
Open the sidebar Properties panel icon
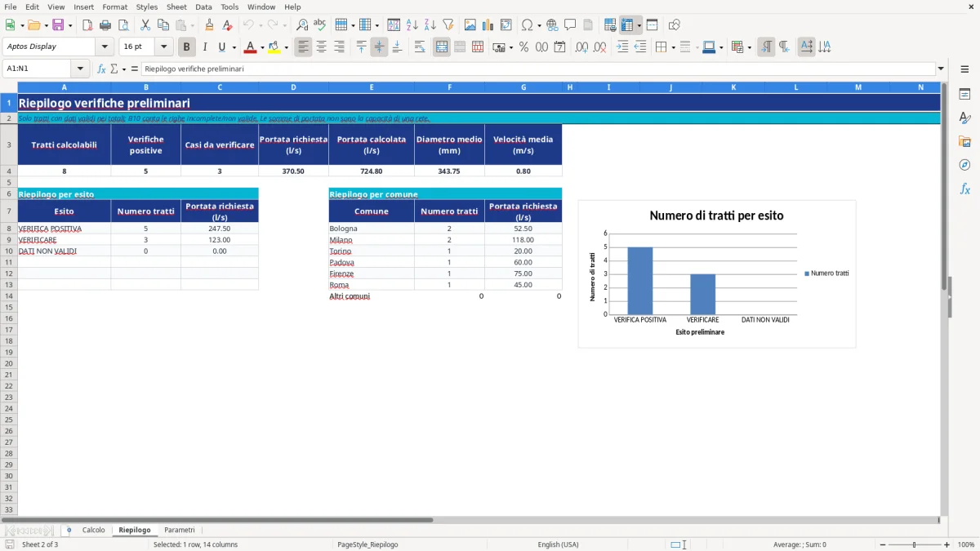click(964, 94)
